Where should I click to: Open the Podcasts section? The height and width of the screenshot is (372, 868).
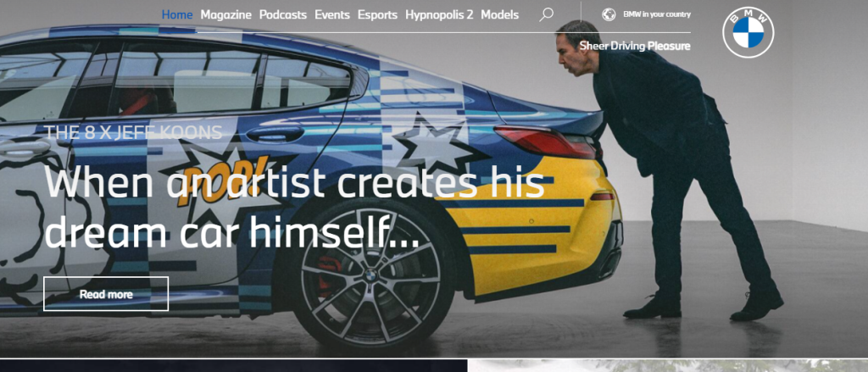[283, 15]
